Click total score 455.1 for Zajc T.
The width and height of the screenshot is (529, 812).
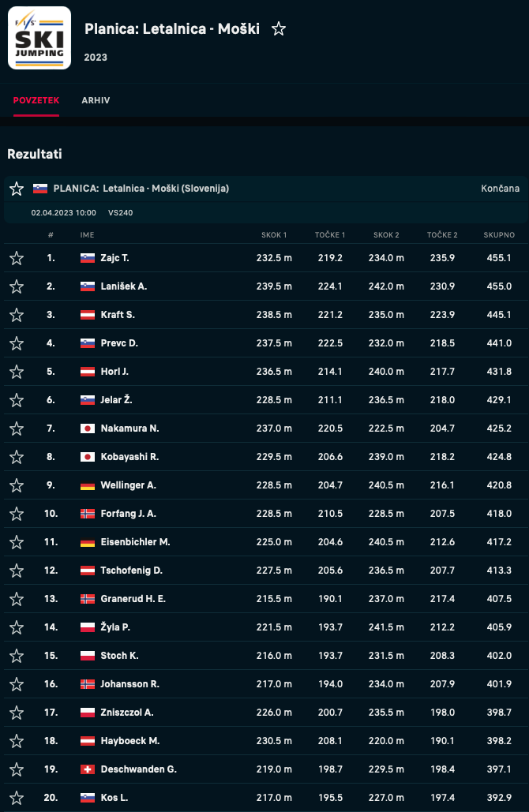click(x=499, y=258)
